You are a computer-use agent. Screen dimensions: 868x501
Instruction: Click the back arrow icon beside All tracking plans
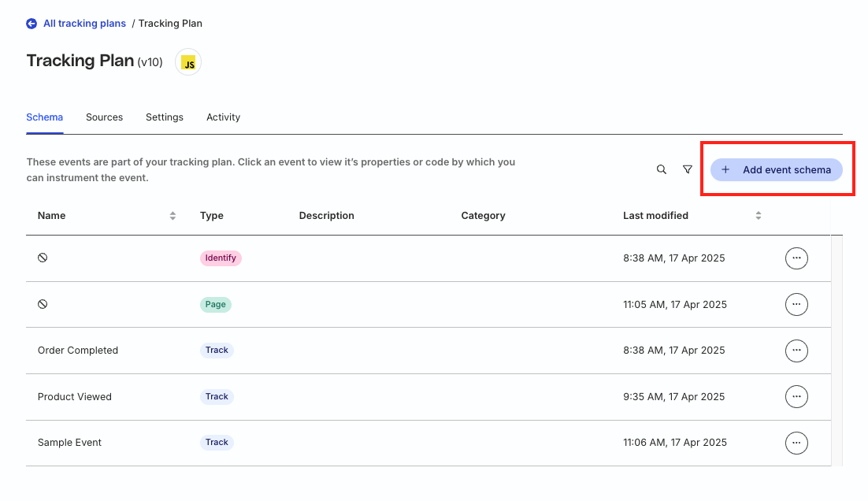tap(32, 24)
